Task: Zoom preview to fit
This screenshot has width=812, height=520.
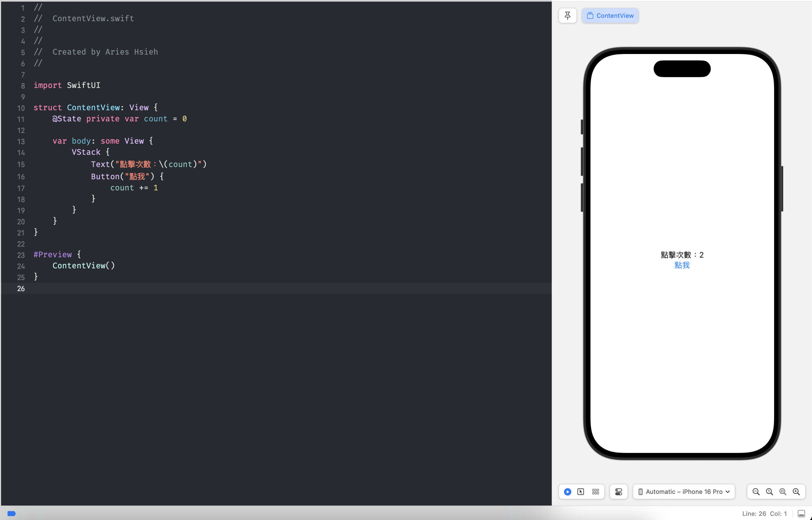Action: 782,492
